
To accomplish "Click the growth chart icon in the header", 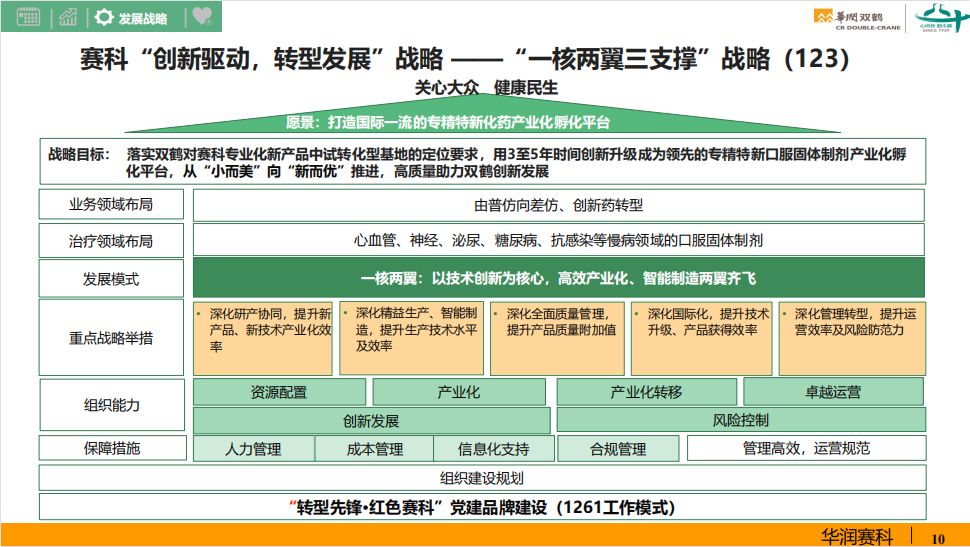I will [x=68, y=17].
